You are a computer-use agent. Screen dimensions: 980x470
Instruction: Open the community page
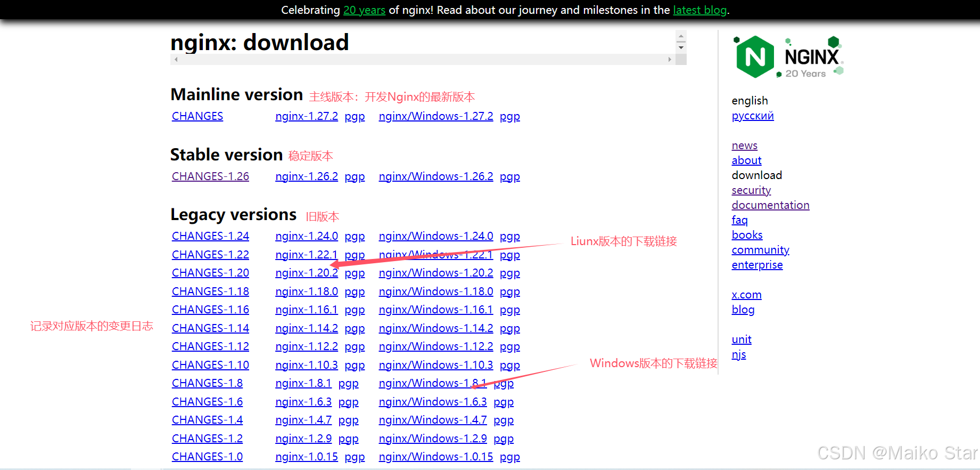pyautogui.click(x=760, y=250)
